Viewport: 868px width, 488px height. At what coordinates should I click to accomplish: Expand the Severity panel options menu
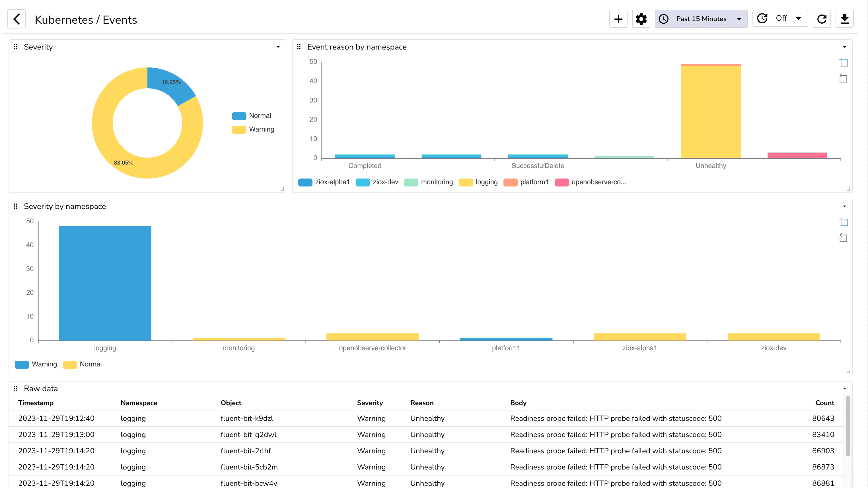tap(278, 46)
